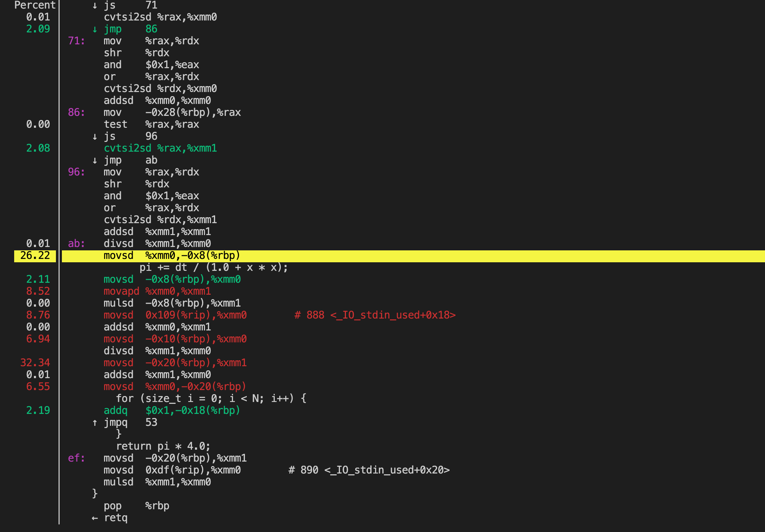Click the up arrow beside jmpq 53
765x532 pixels.
point(95,423)
